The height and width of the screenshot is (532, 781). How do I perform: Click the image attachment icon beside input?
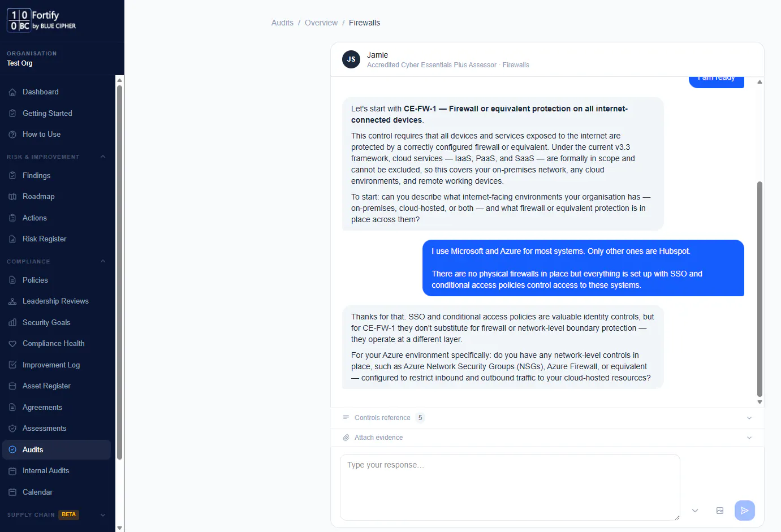tap(719, 511)
